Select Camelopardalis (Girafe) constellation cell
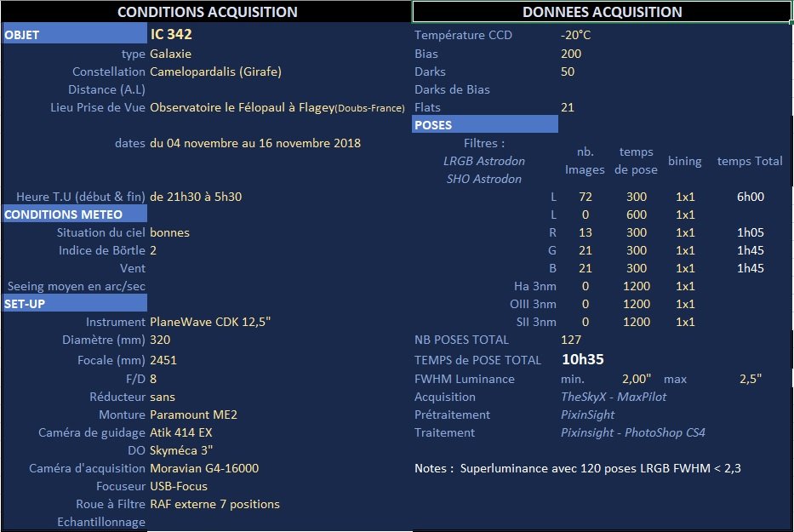The width and height of the screenshot is (794, 532). click(x=215, y=72)
